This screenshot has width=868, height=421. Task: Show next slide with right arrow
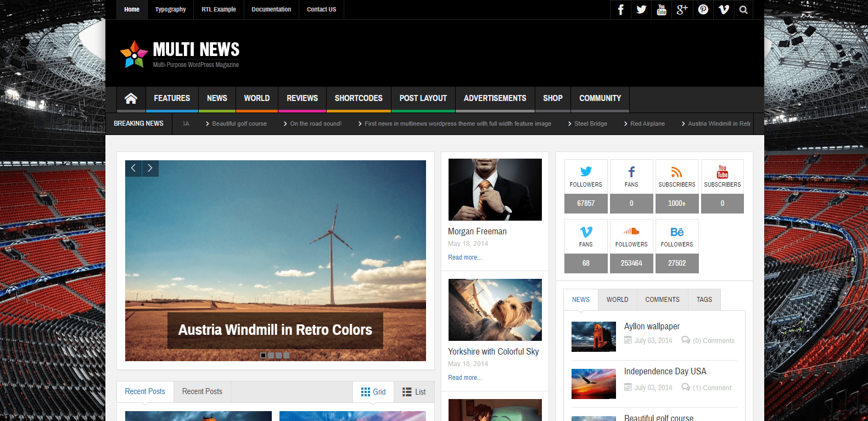pyautogui.click(x=150, y=169)
